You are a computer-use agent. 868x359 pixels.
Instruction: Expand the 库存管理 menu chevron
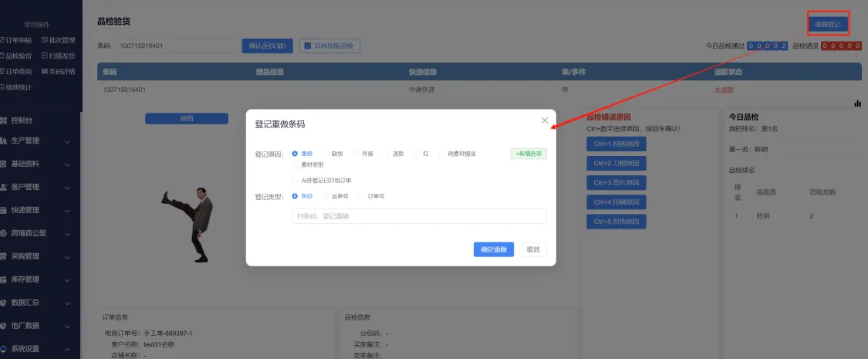68,279
